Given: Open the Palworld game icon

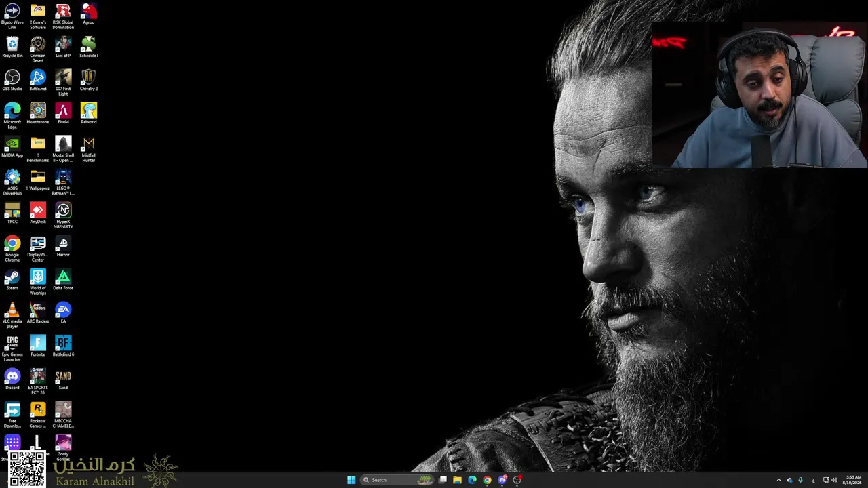Looking at the screenshot, I should [89, 114].
